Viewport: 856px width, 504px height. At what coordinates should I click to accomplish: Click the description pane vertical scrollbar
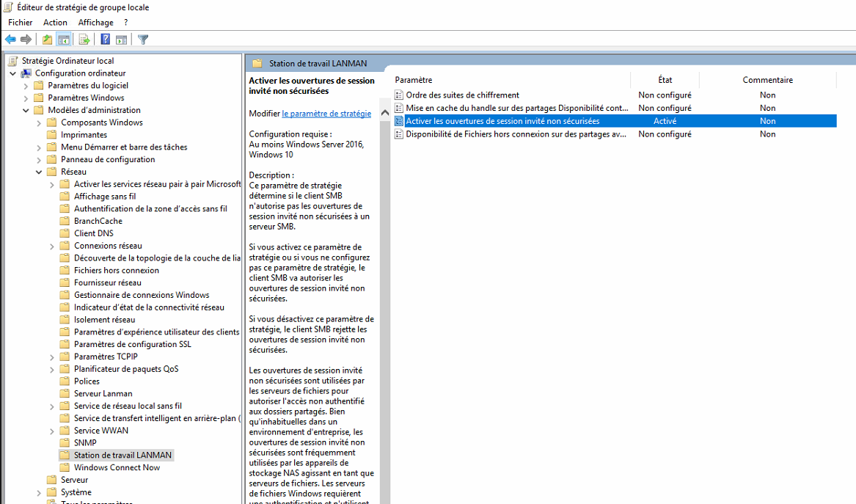point(384,293)
